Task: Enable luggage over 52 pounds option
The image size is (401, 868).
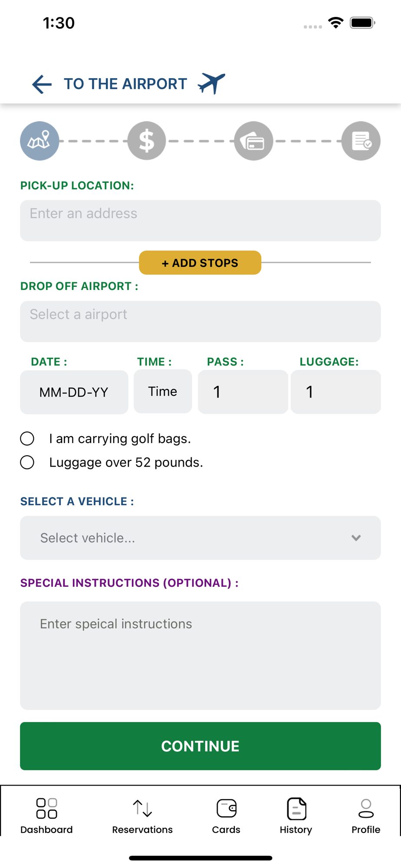Action: 27,462
